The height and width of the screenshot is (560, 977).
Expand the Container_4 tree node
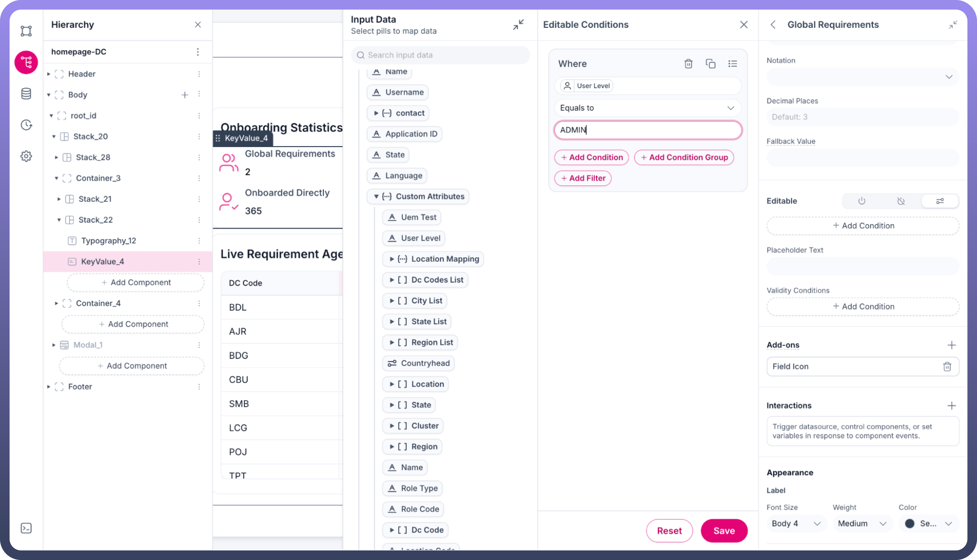(56, 303)
